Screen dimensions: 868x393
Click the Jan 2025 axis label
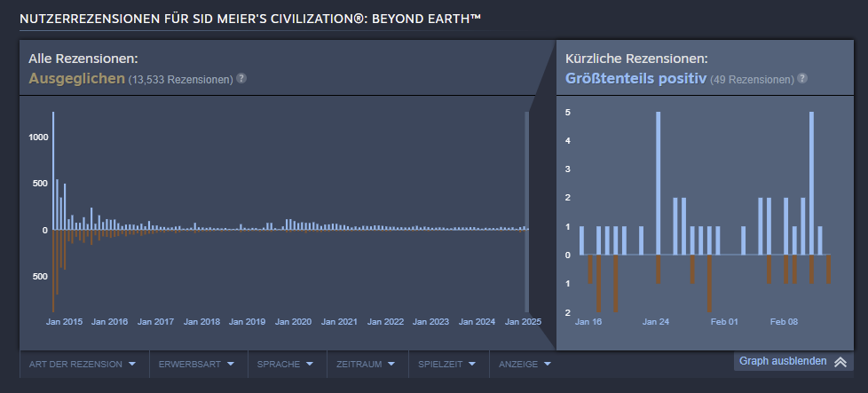523,322
